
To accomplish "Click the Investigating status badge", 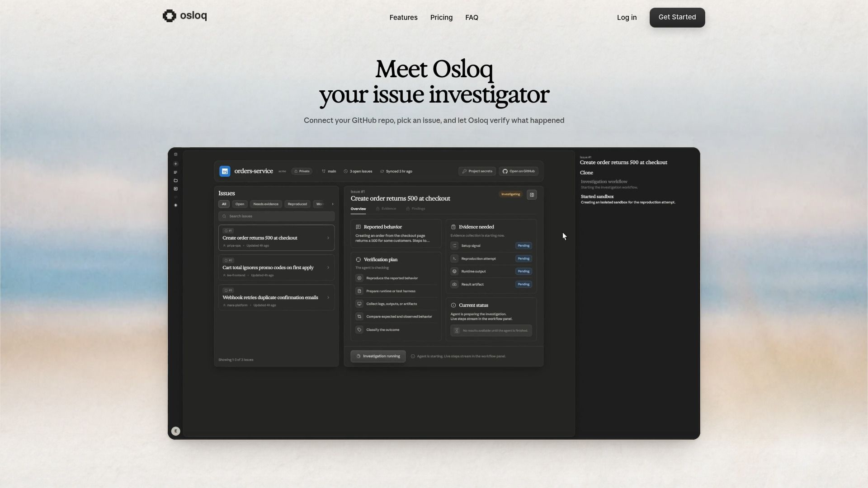I will 510,194.
